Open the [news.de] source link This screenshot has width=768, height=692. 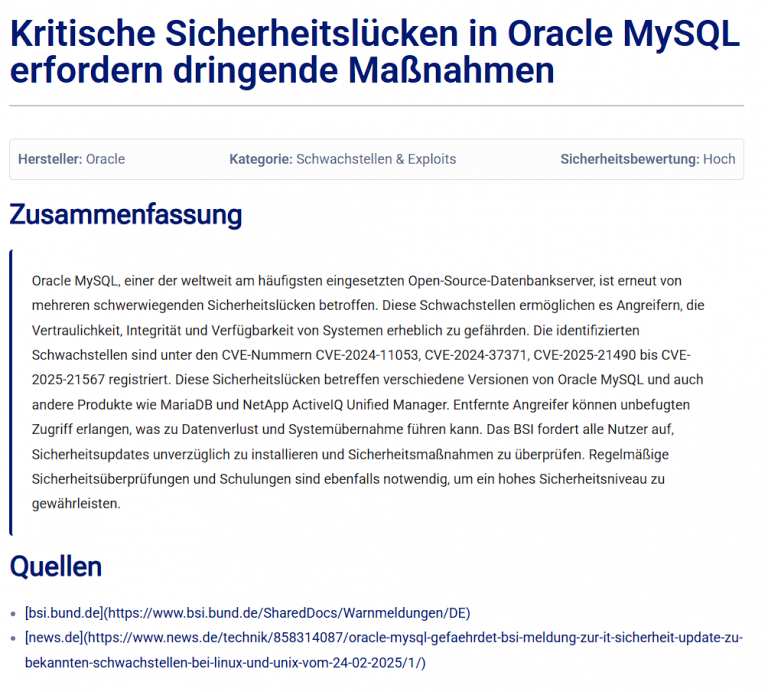pyautogui.click(x=53, y=637)
